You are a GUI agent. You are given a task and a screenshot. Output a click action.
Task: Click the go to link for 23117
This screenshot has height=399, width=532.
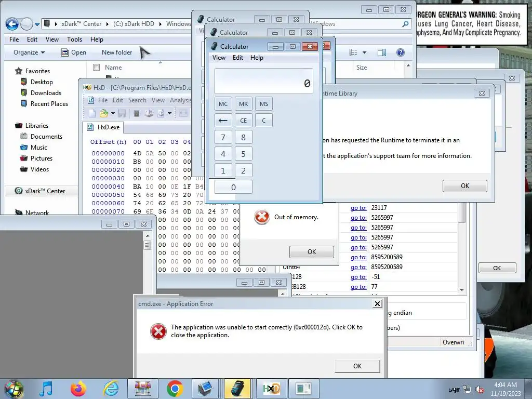(x=358, y=208)
